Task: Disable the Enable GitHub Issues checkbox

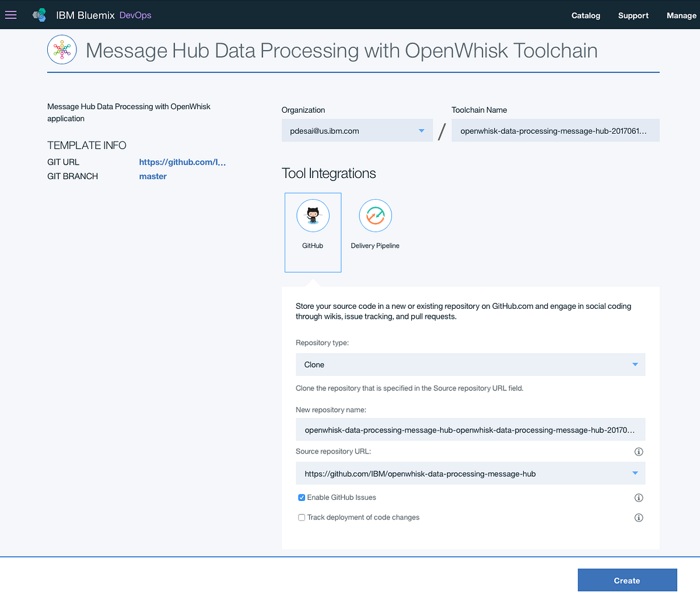Action: (302, 497)
